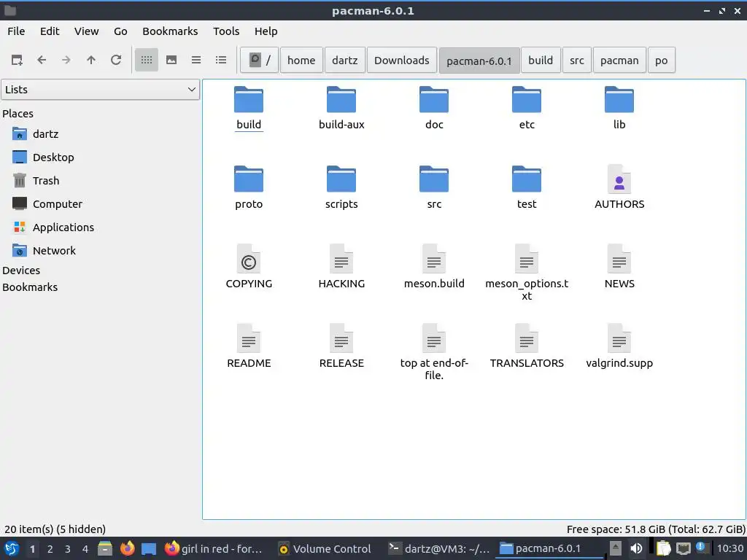Viewport: 747px width, 560px height.
Task: Select the doc folder icon
Action: (434, 99)
